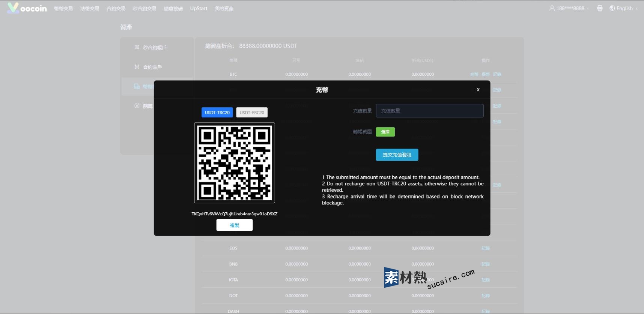The height and width of the screenshot is (314, 644).
Task: Open the DOT row 記錄 link
Action: pyautogui.click(x=486, y=296)
